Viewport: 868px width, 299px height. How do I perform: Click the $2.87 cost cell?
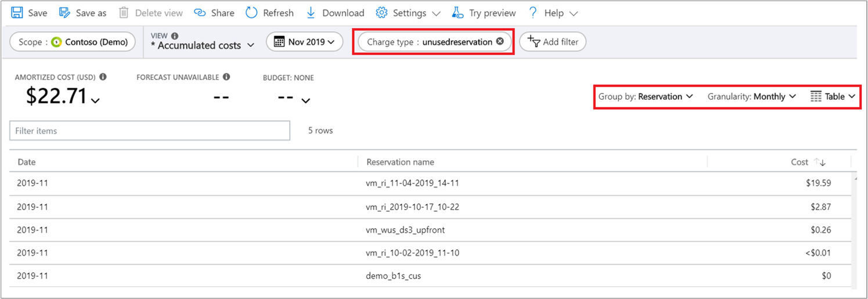pyautogui.click(x=820, y=206)
